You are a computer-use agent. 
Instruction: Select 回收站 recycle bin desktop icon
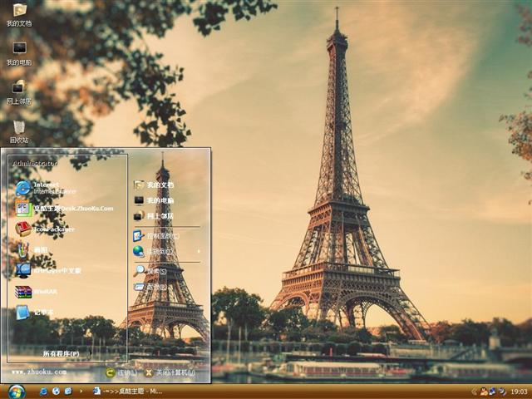click(x=19, y=132)
